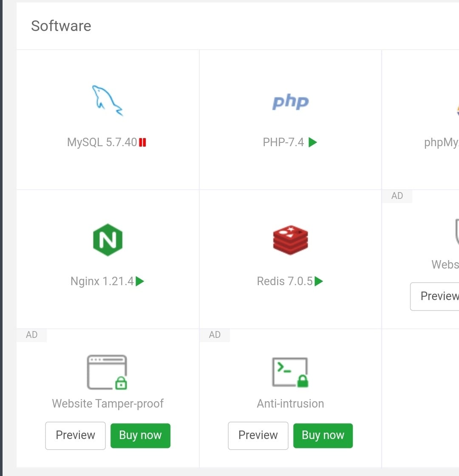Open the red Redis stack icon
The image size is (459, 476).
[x=290, y=240]
